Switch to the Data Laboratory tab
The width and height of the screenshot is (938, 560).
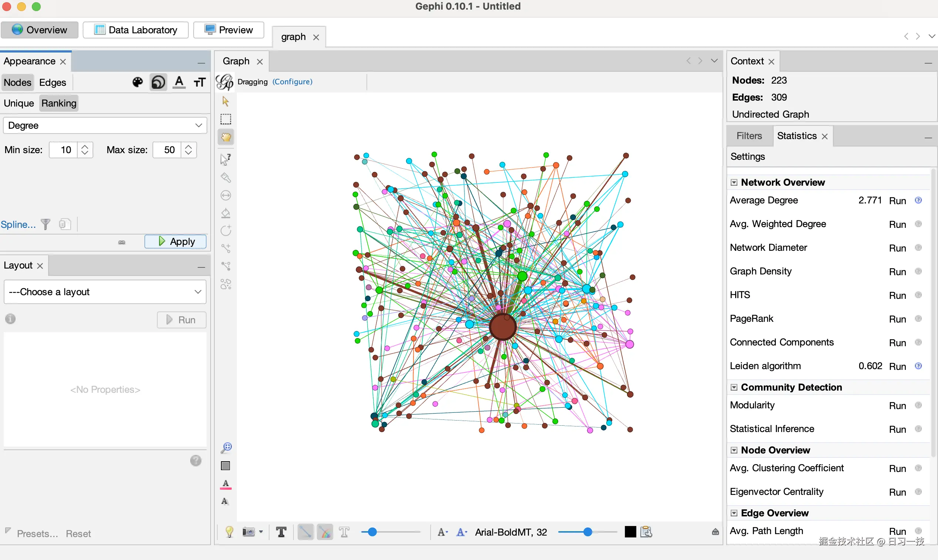click(x=135, y=30)
